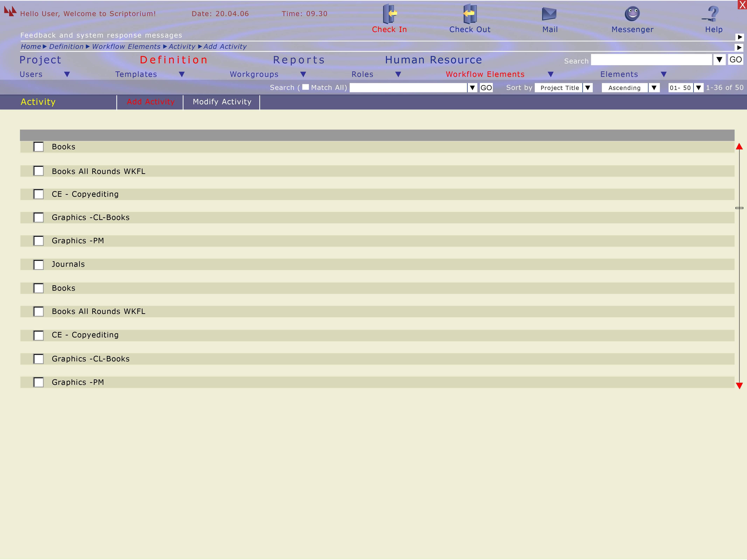Click the Check In door icon
This screenshot has height=560, width=747.
coord(389,13)
